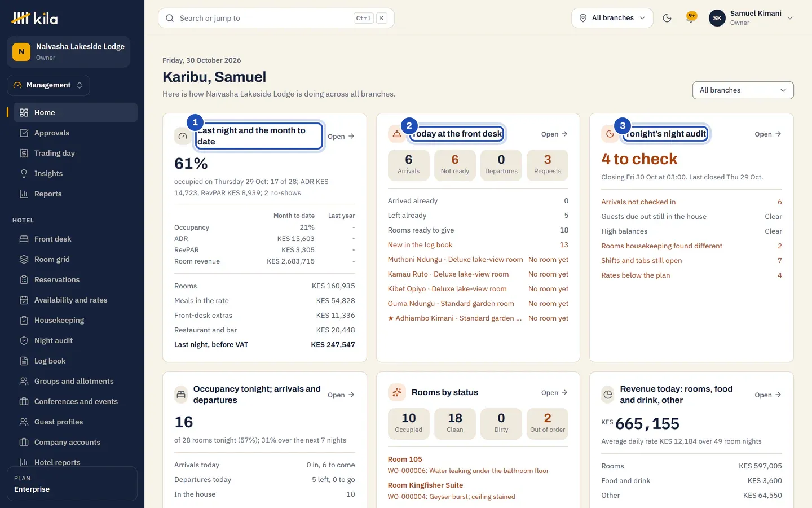This screenshot has width=812, height=508.
Task: Open the Naivasha Lakeside Lodge property switcher
Action: tap(68, 52)
